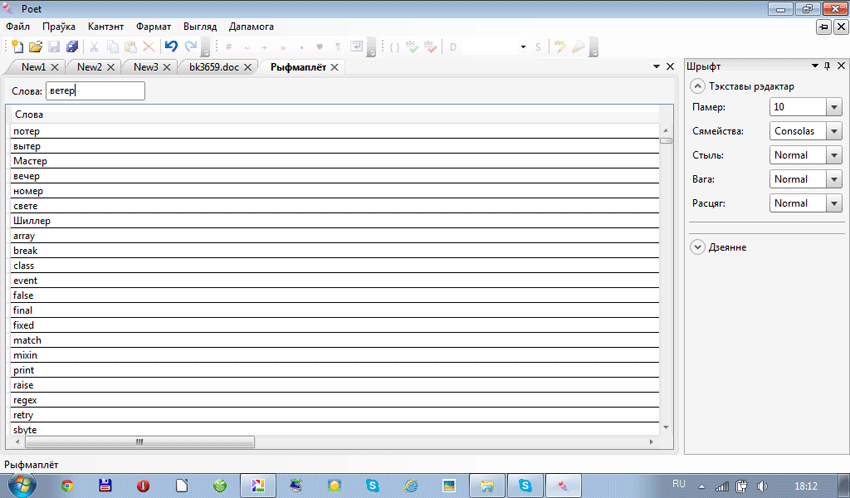The image size is (850, 498).
Task: Expand the Дзеянне section
Action: (x=698, y=247)
